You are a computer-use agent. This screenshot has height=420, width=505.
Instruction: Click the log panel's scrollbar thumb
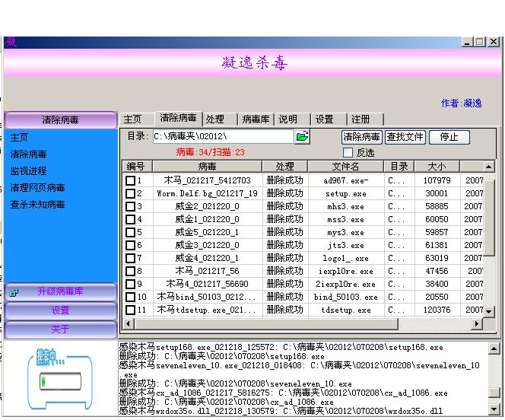pyautogui.click(x=494, y=393)
